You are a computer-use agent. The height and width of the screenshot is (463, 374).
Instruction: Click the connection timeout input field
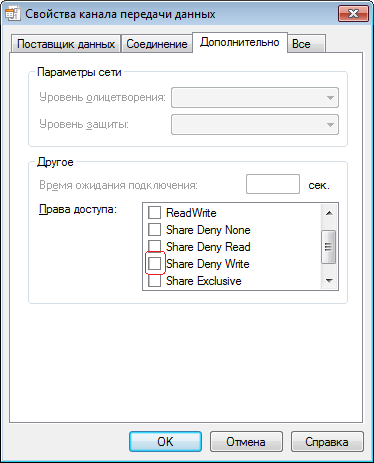(273, 184)
